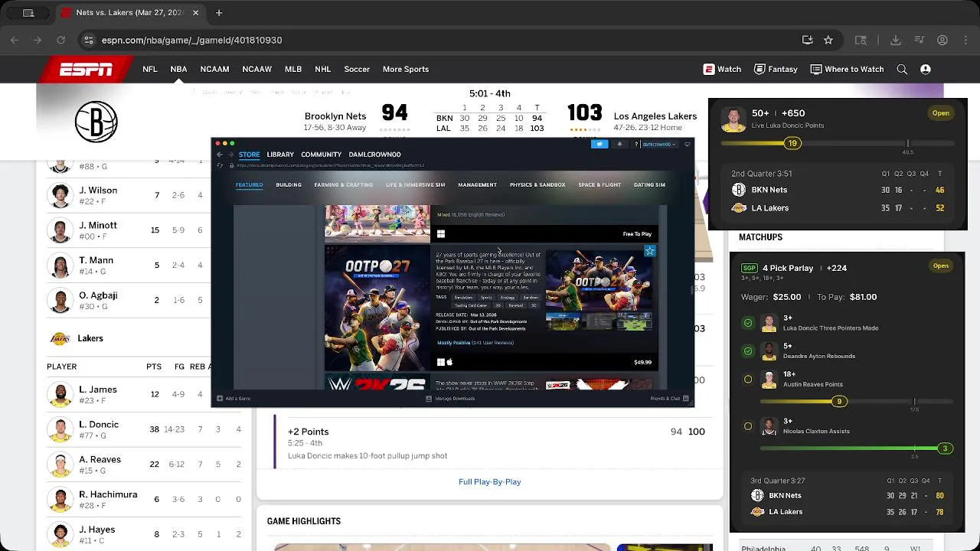Image resolution: width=980 pixels, height=551 pixels.
Task: Select the Nets vs. Lakers browser tab
Action: click(x=130, y=12)
